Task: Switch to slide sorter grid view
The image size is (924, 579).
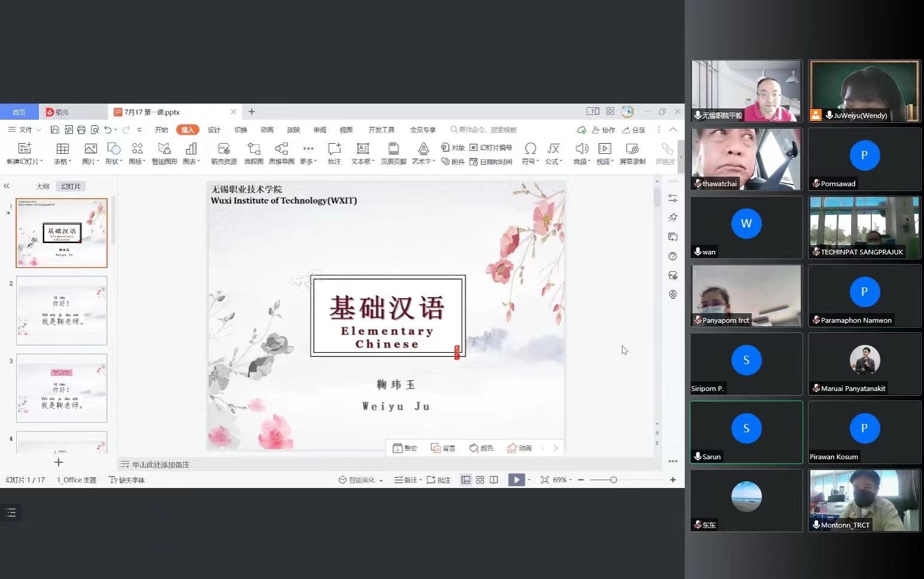Action: [480, 480]
